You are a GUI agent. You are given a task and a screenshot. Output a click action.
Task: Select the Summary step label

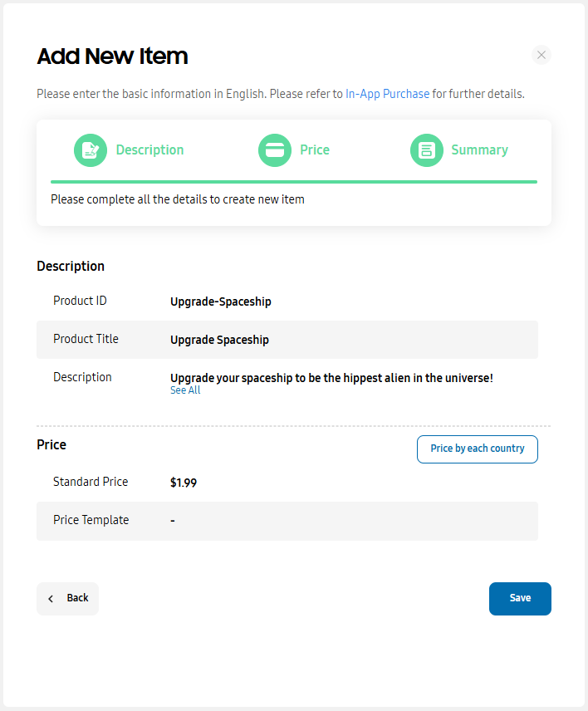[479, 150]
